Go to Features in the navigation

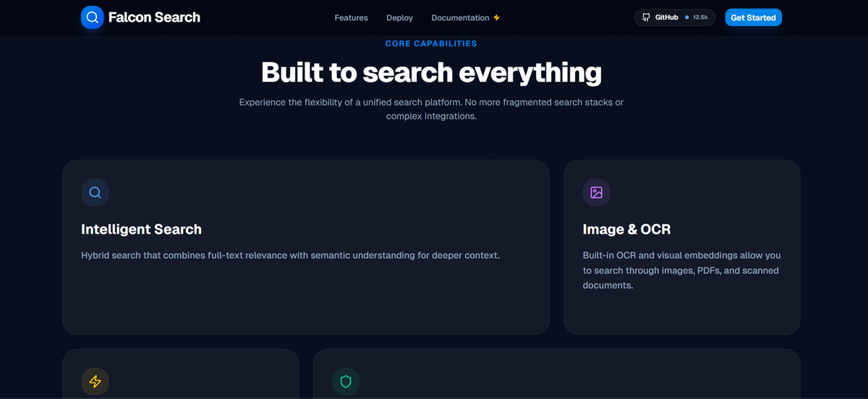point(351,17)
